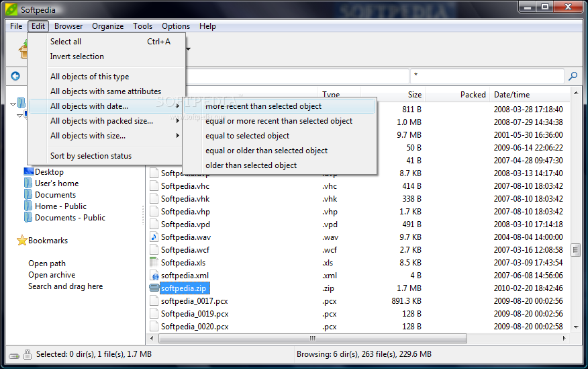
Task: Open the Tools menu
Action: tap(142, 26)
